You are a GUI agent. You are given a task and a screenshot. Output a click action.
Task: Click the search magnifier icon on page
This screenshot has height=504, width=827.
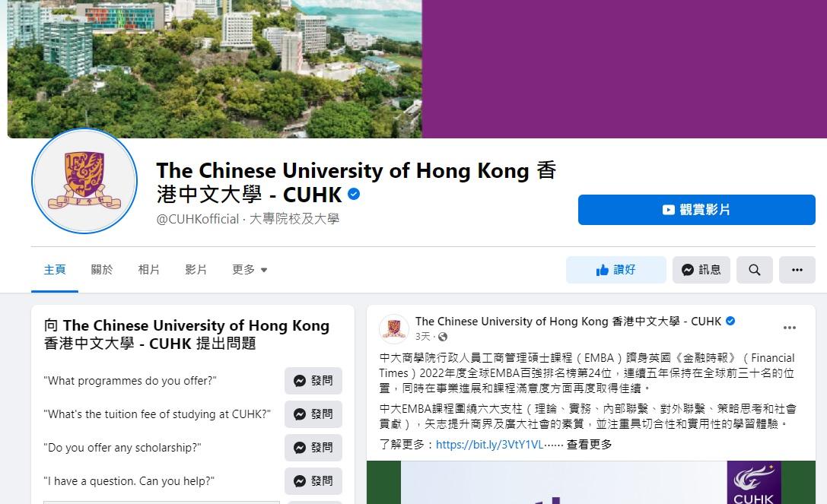754,270
